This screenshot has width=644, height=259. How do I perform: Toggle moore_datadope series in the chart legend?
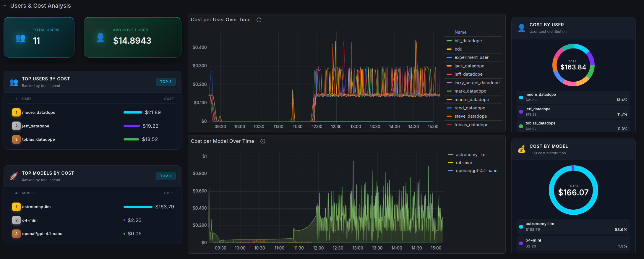pos(472,100)
